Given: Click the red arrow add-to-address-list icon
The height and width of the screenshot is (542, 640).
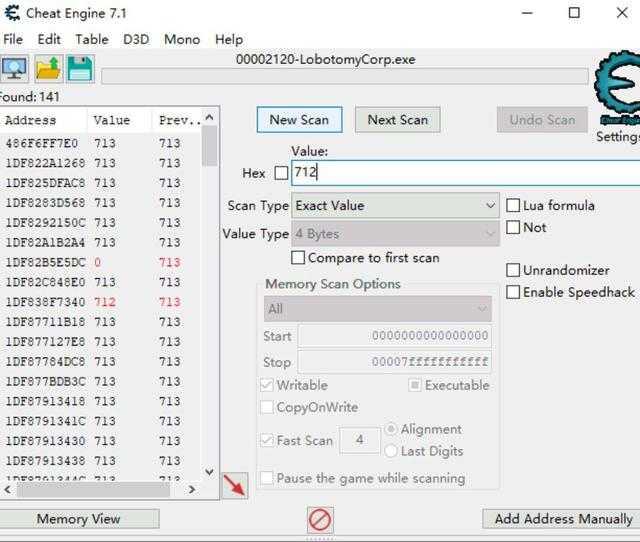Looking at the screenshot, I should [x=235, y=485].
